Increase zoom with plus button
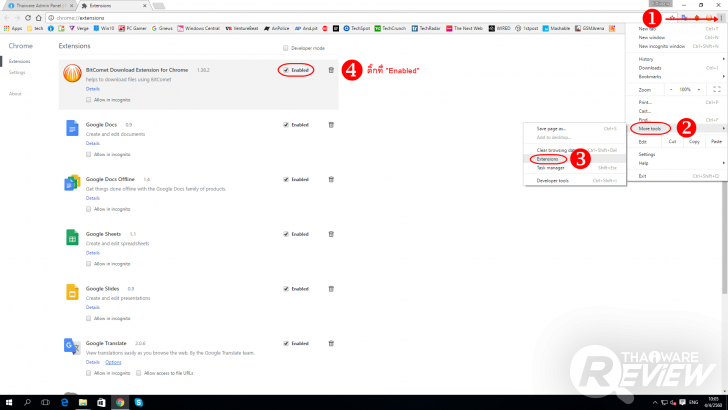The width and height of the screenshot is (728, 410). [x=699, y=89]
